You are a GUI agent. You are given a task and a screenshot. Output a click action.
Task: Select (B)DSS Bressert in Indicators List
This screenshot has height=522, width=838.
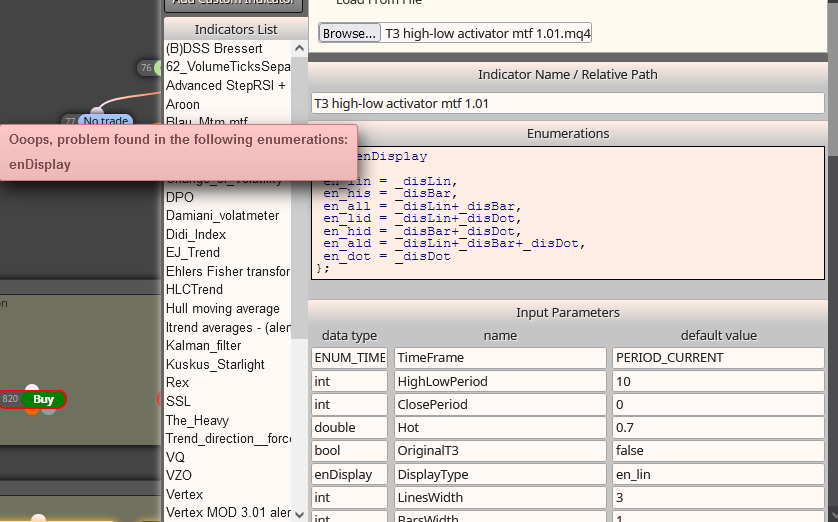pyautogui.click(x=214, y=49)
